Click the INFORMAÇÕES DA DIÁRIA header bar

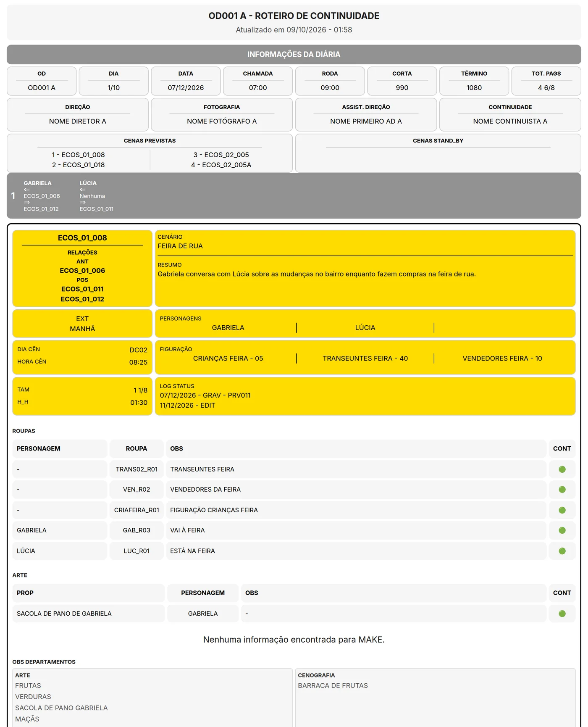294,55
